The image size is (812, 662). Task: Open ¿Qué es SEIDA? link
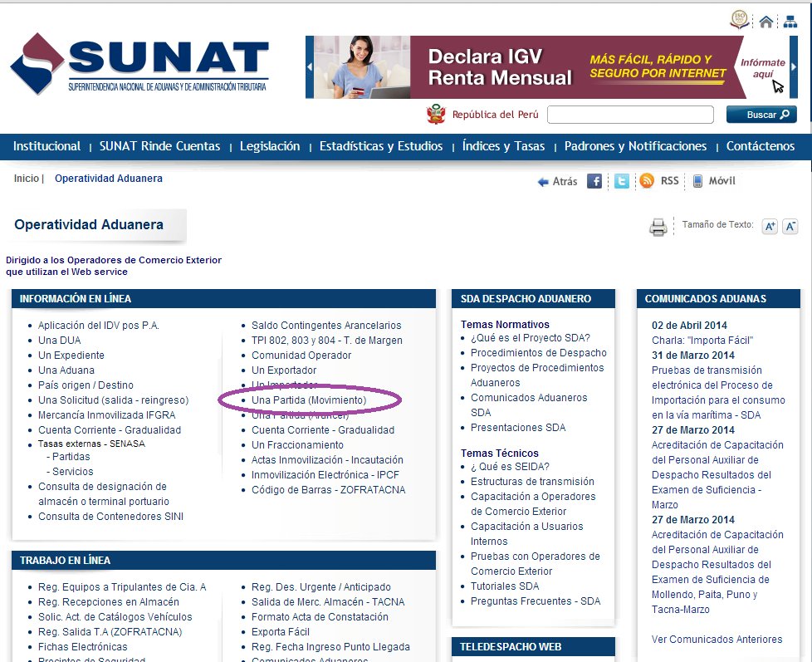510,466
